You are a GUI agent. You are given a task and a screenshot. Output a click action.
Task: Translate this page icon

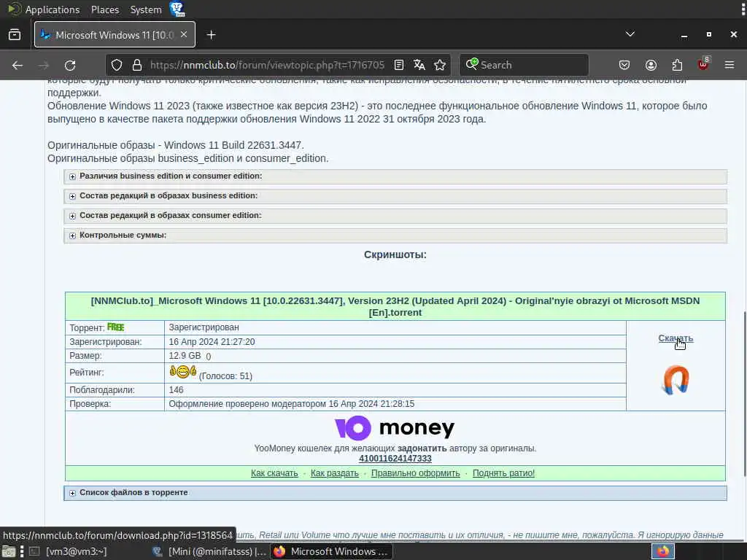[x=419, y=65]
